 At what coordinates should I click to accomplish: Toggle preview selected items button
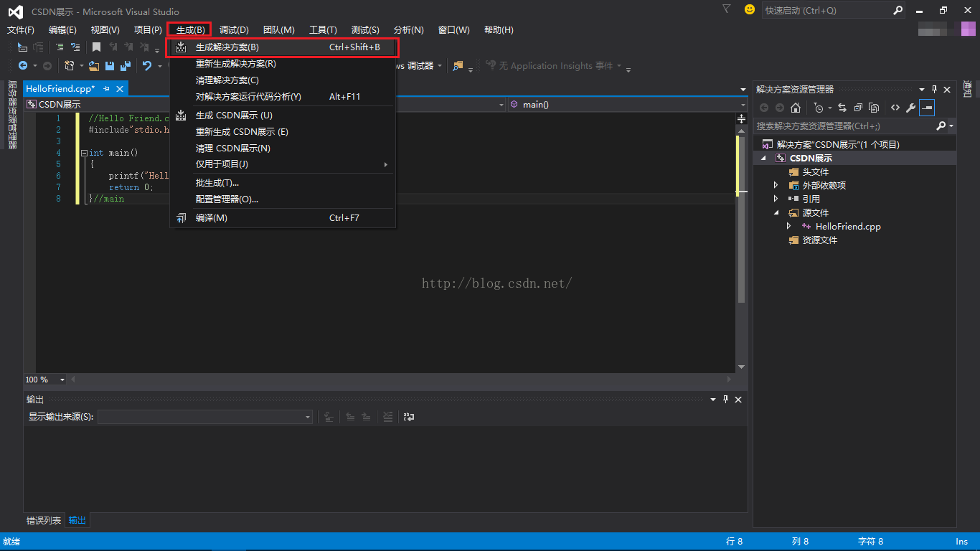(x=927, y=108)
